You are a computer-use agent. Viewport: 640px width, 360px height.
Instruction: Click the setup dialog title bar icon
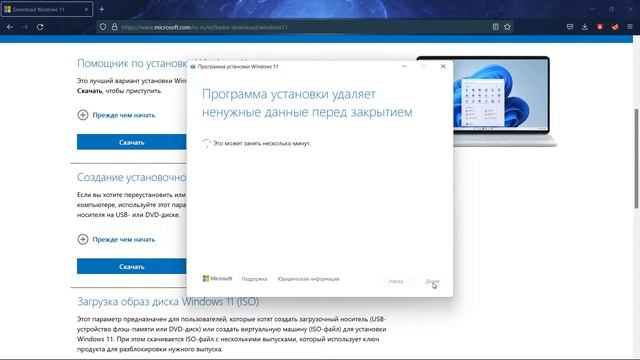193,67
